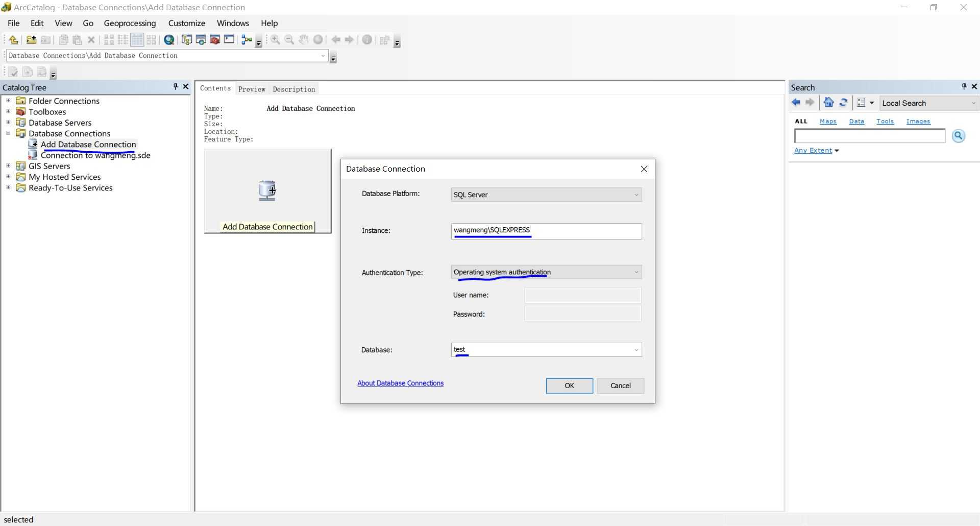Click the Instance input field
Screen dimensions: 980x526
click(x=547, y=231)
